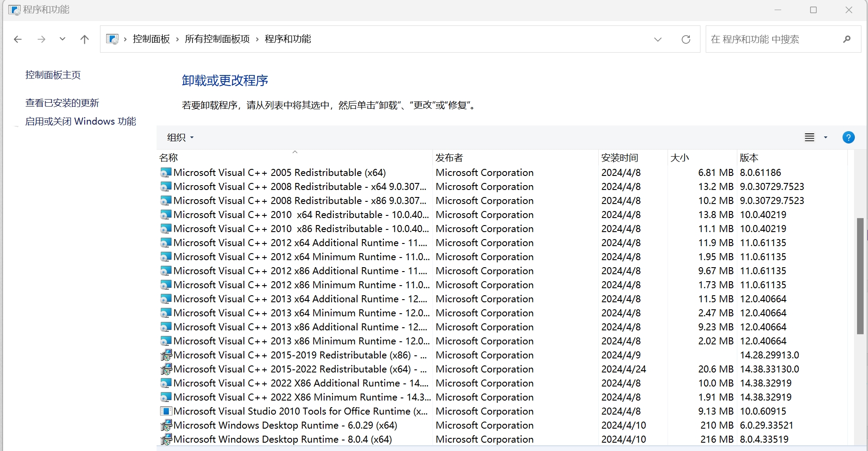The width and height of the screenshot is (868, 451).
Task: Click icon of Visual C++ 2012 x64 Additional Runtime
Action: pos(166,243)
